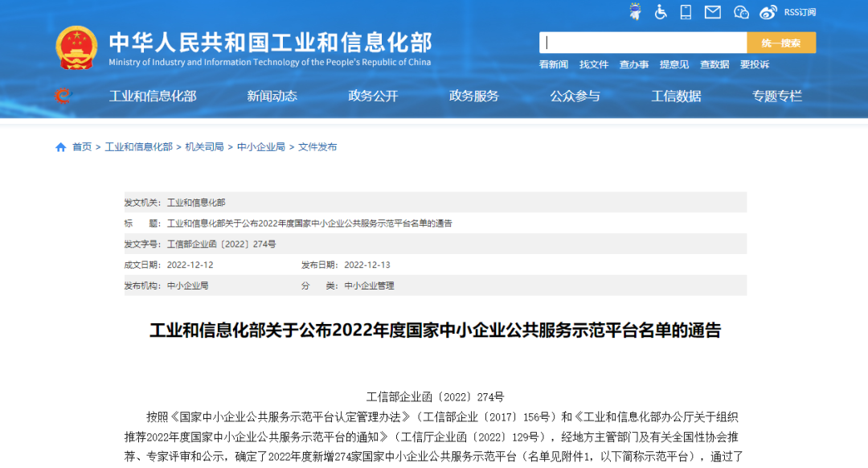The height and width of the screenshot is (468, 868).
Task: Click the bold article headline
Action: click(x=435, y=330)
